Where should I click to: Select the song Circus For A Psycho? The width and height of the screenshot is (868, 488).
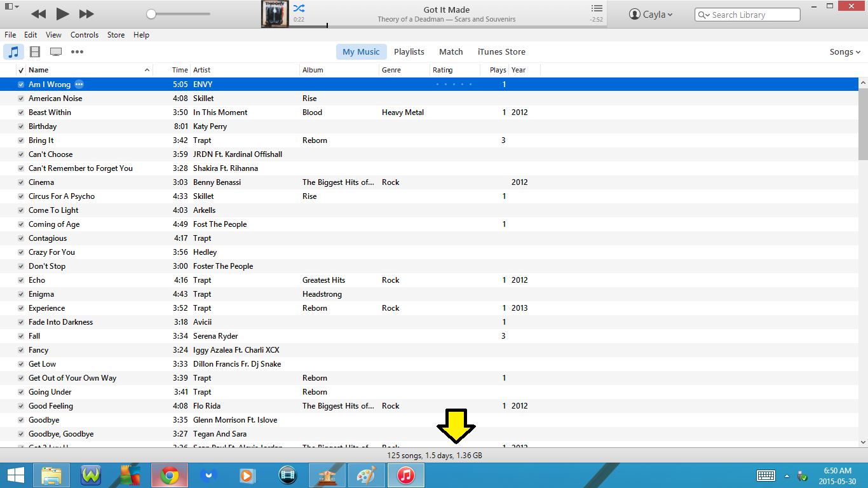tap(62, 196)
